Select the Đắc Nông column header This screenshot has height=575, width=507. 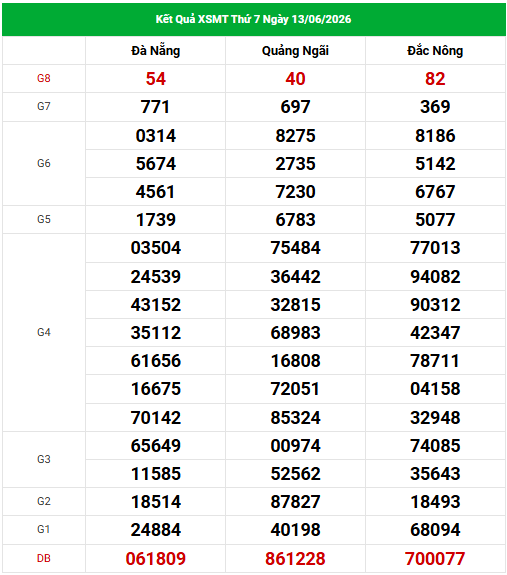coord(435,51)
